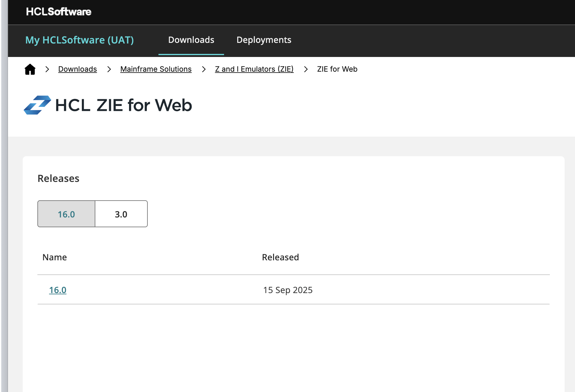The image size is (575, 392).
Task: Go home via the house breadcrumb icon
Action: tap(30, 69)
